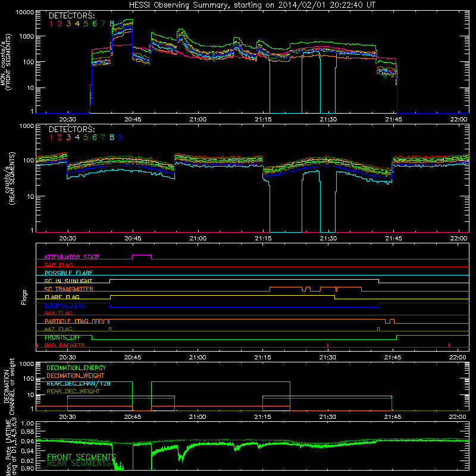The height and width of the screenshot is (476, 476).
Task: Click the 21:00 tick under rear segments plot
Action: [198, 239]
